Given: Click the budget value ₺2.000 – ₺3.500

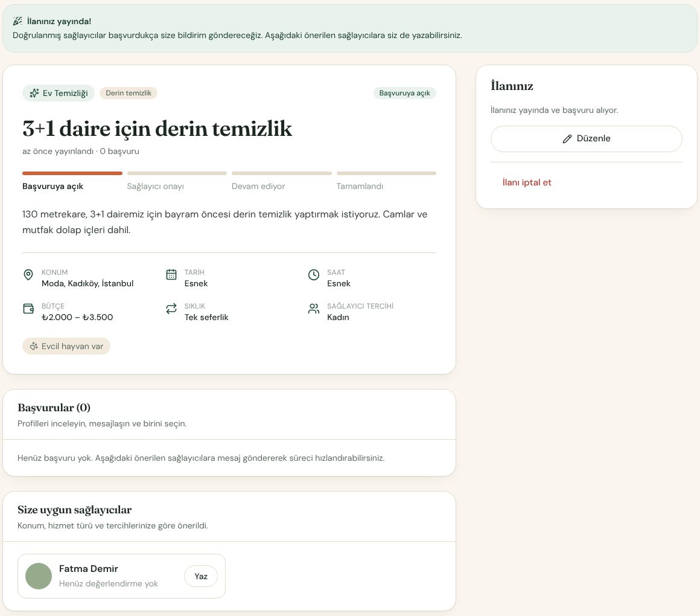Looking at the screenshot, I should tap(77, 317).
